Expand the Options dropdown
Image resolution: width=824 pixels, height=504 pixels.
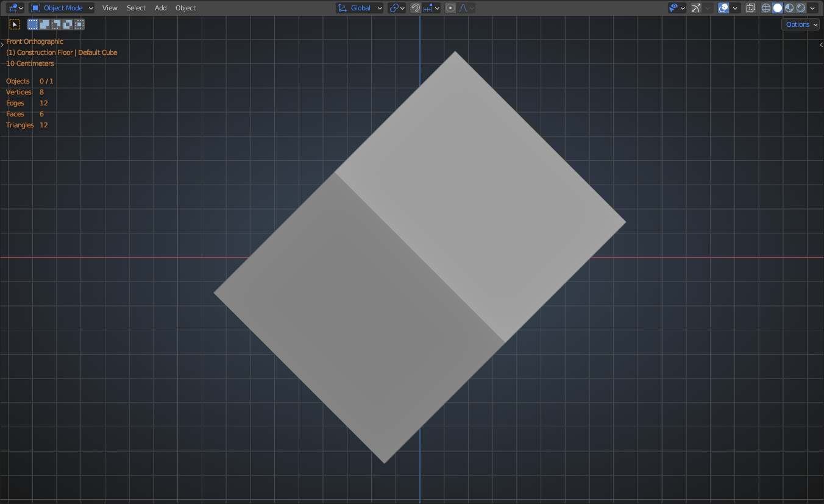(x=800, y=24)
